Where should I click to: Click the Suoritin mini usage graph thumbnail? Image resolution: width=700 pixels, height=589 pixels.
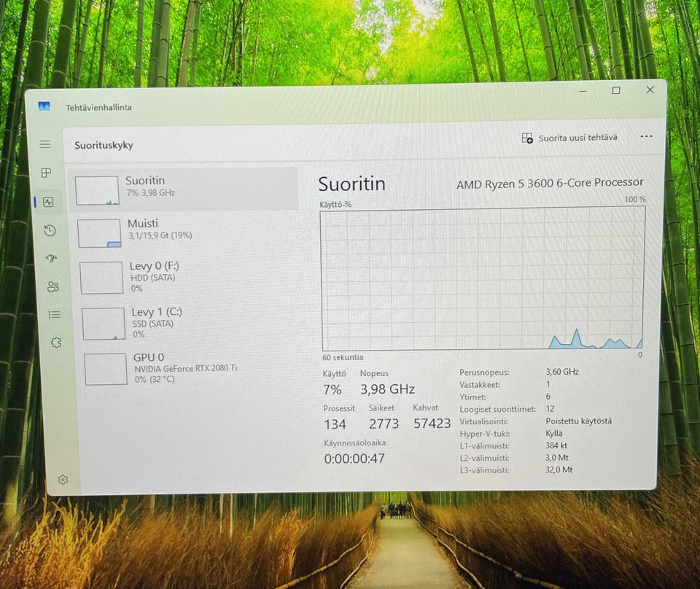(97, 190)
